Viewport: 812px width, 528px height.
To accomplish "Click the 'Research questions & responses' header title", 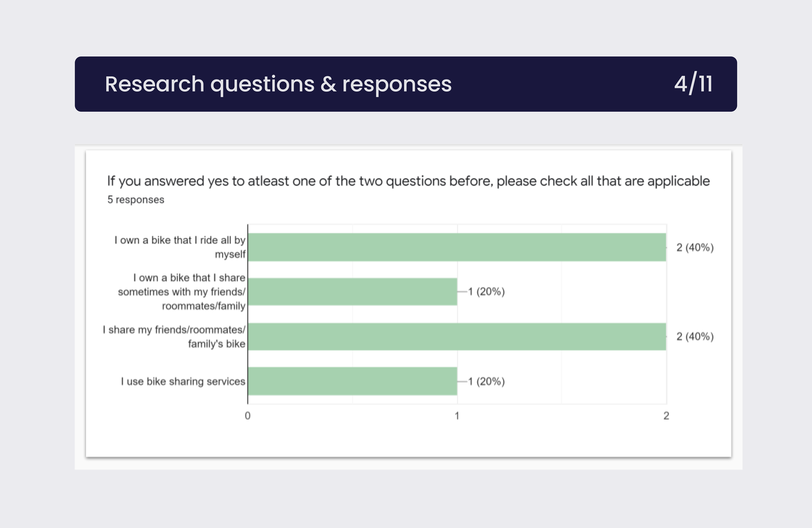I will click(278, 84).
